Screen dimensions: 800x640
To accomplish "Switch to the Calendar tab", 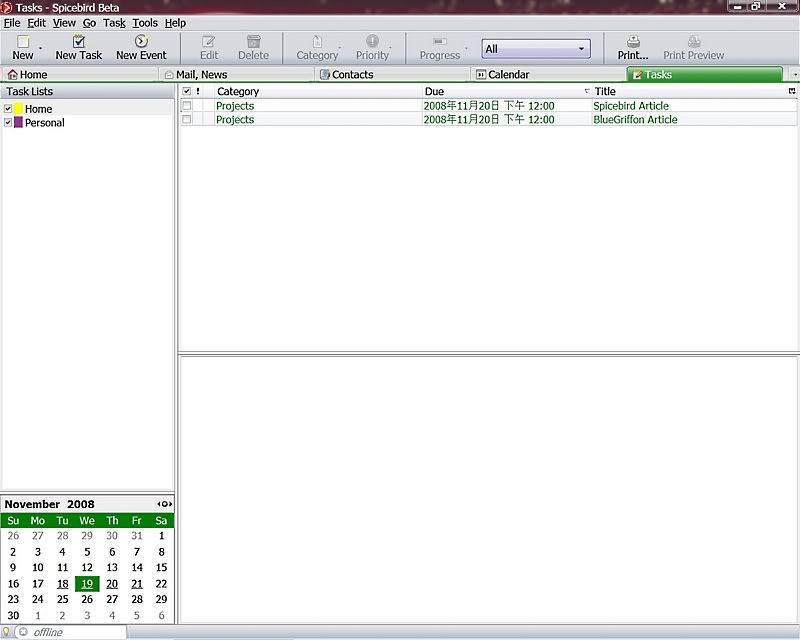I will [x=548, y=75].
